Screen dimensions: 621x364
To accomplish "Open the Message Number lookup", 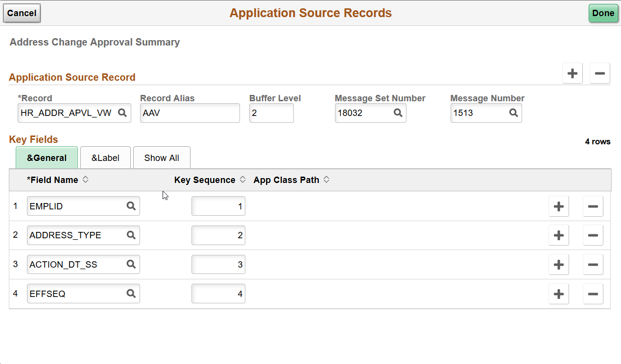I will coord(514,113).
